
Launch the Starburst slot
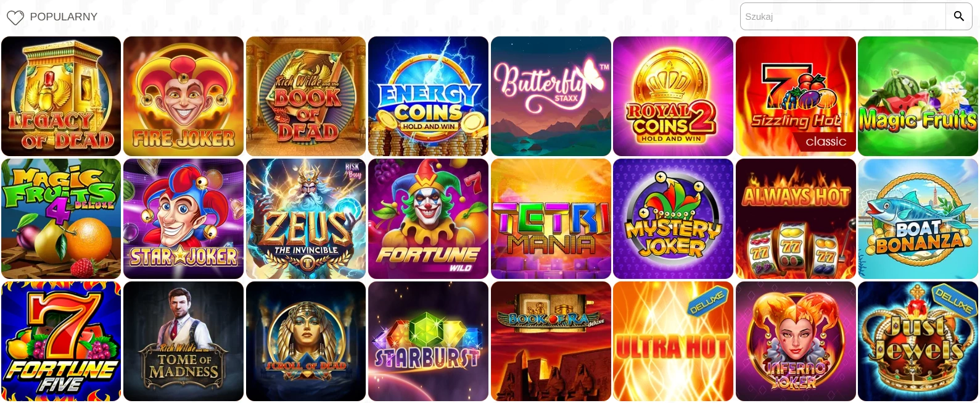coord(428,341)
